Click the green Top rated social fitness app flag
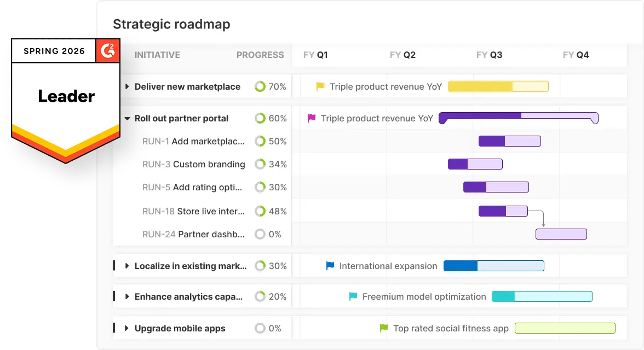 (384, 328)
